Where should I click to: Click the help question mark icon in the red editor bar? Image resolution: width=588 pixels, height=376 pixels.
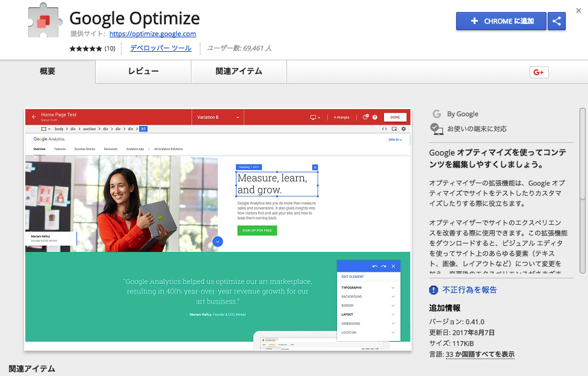click(374, 117)
